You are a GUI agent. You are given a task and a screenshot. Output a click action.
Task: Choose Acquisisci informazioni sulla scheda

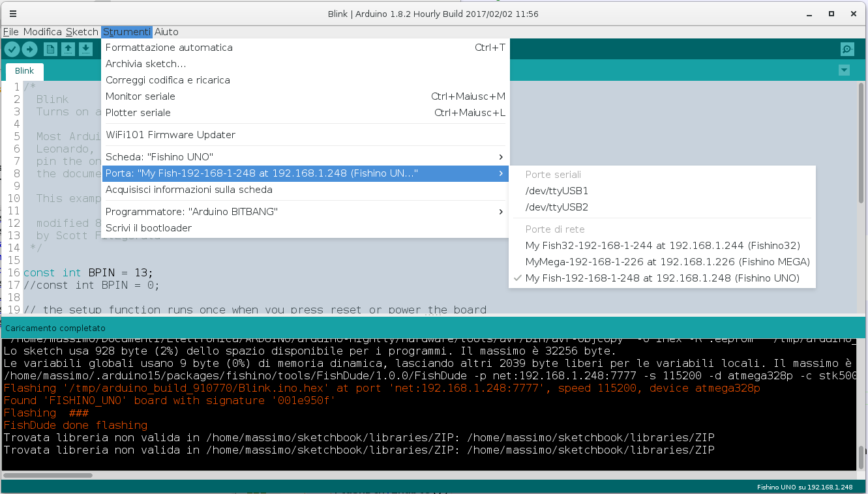pyautogui.click(x=305, y=190)
